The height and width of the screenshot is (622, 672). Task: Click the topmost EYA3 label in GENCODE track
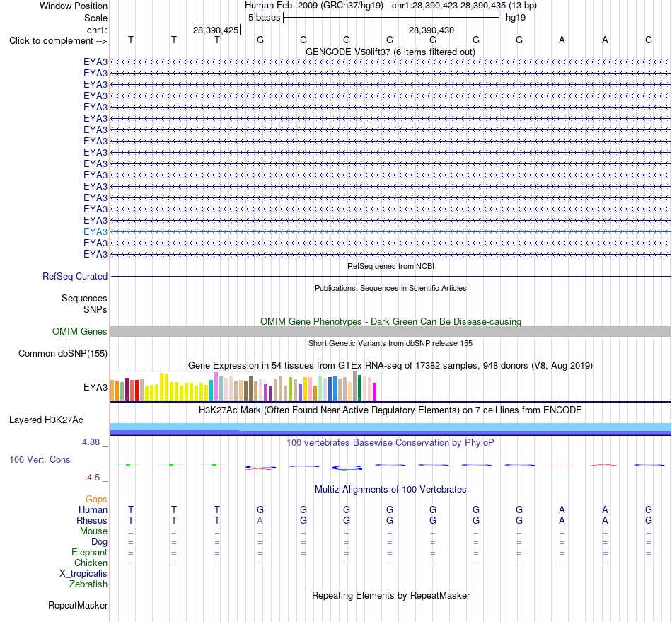point(95,62)
